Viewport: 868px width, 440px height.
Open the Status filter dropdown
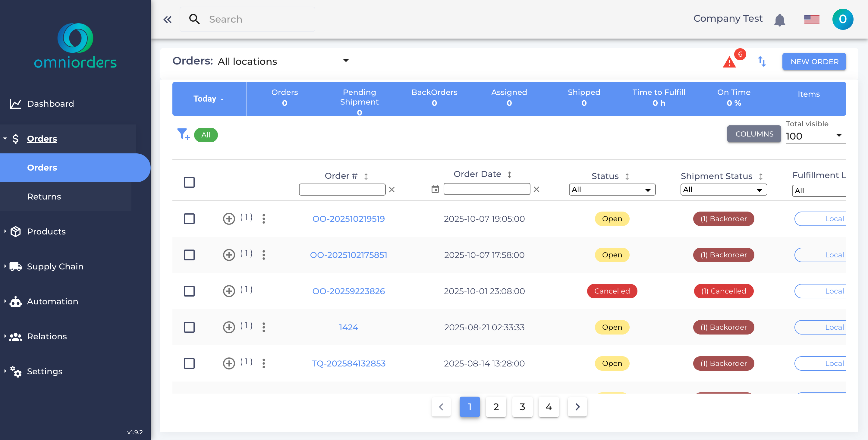[x=612, y=189]
